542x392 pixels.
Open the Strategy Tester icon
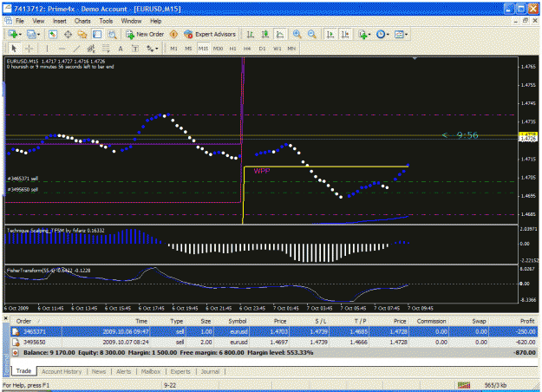(112, 34)
